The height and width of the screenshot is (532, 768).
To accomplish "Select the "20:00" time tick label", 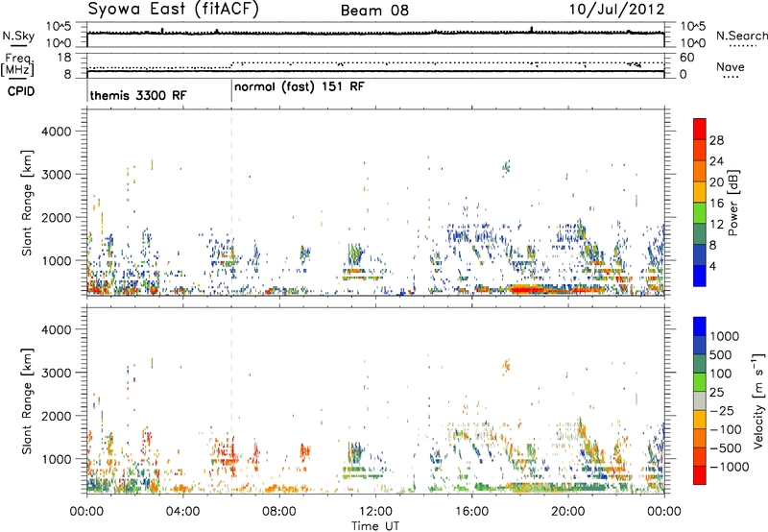I will [x=567, y=512].
